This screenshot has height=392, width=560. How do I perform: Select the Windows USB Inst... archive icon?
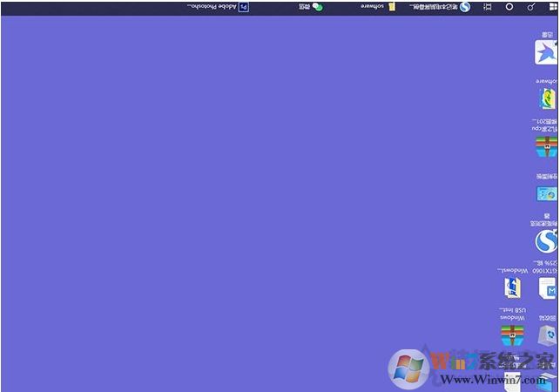pos(512,335)
